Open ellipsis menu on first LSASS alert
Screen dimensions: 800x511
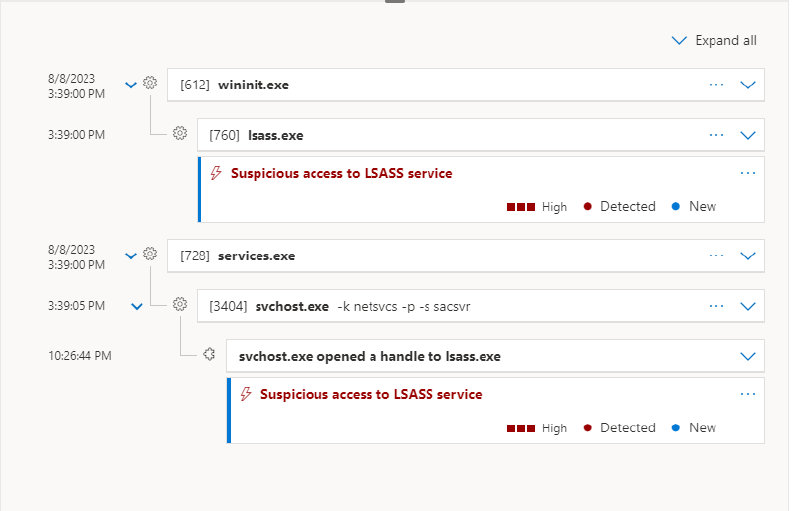(x=747, y=173)
